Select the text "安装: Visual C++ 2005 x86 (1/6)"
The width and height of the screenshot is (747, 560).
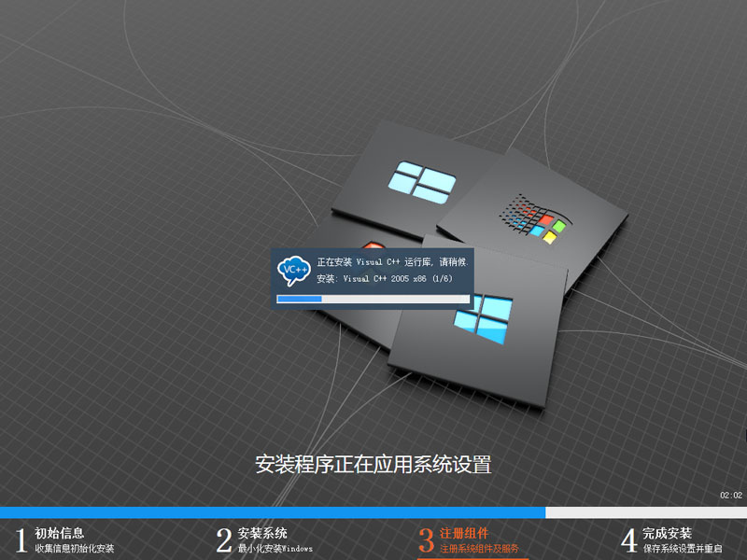[x=385, y=278]
